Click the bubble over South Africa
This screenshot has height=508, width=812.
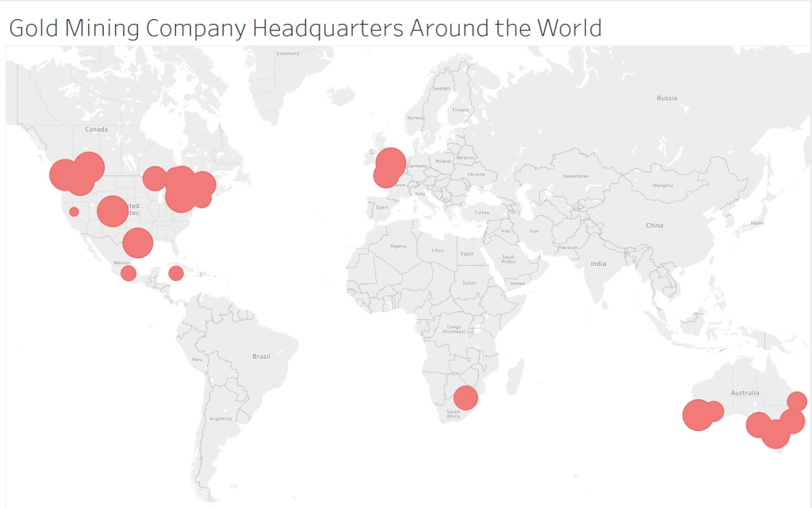pyautogui.click(x=466, y=399)
